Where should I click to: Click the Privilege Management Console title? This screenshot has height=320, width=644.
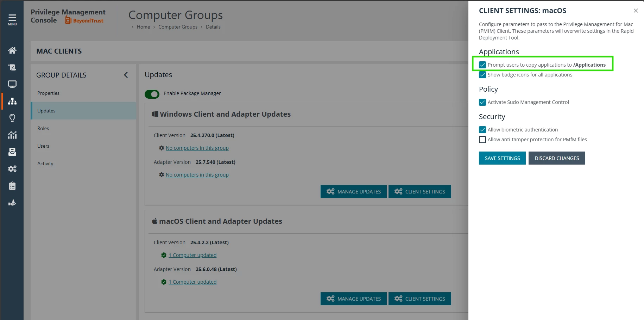[x=68, y=16]
